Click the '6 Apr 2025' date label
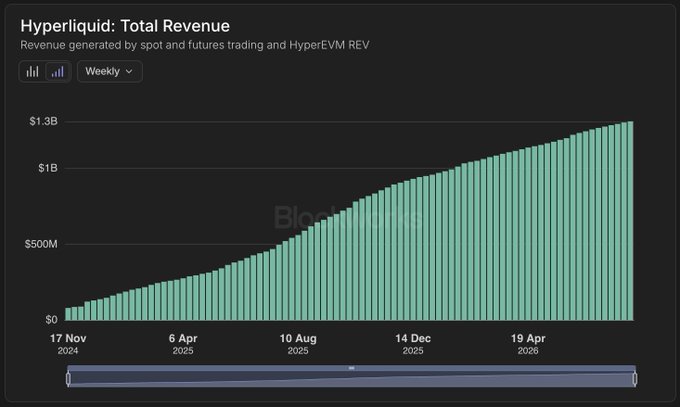 pyautogui.click(x=183, y=344)
